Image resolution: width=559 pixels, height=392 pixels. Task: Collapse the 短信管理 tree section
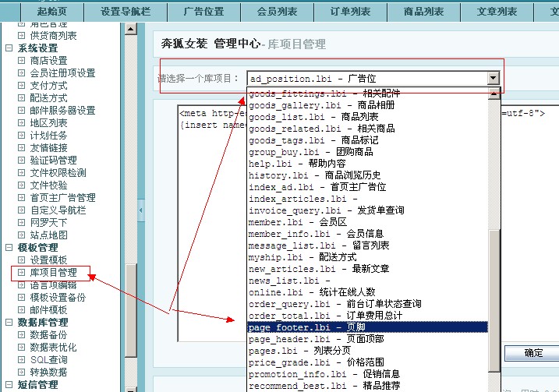(x=9, y=384)
